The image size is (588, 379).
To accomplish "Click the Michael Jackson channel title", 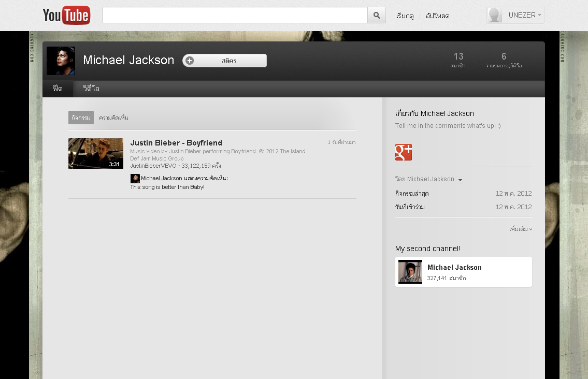I will 128,61.
